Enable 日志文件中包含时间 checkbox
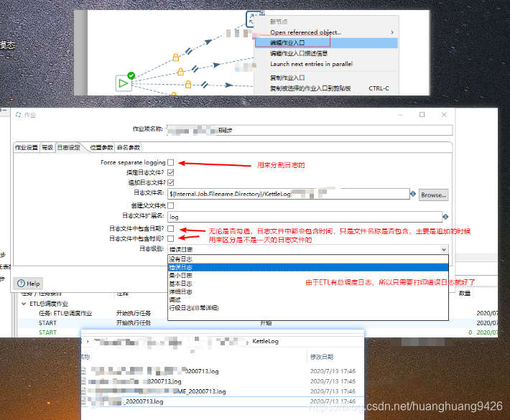This screenshot has height=420, width=510. tap(171, 238)
